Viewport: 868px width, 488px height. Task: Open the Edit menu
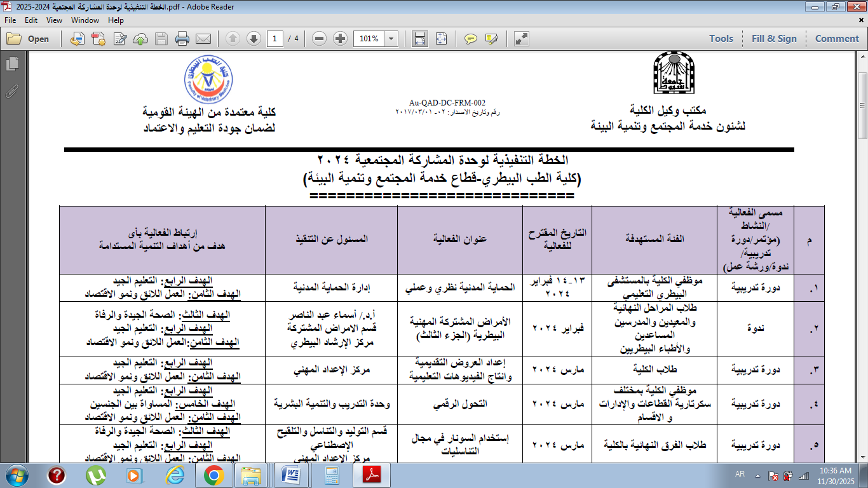coord(31,20)
